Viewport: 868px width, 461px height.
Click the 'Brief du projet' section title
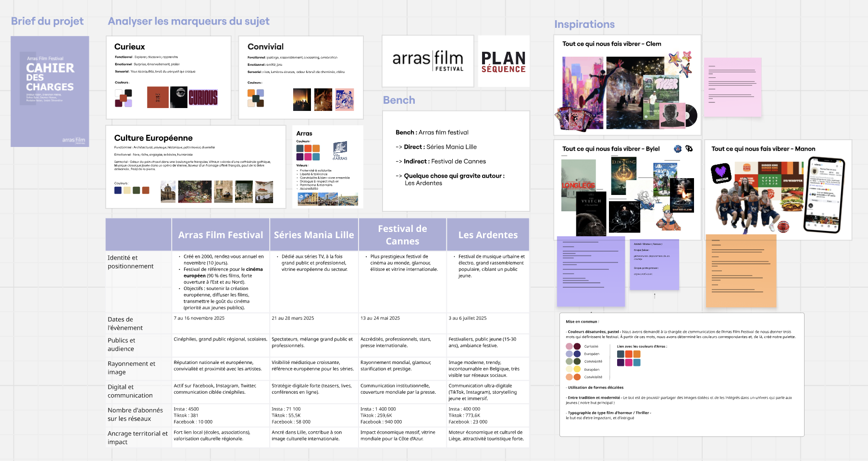click(47, 21)
